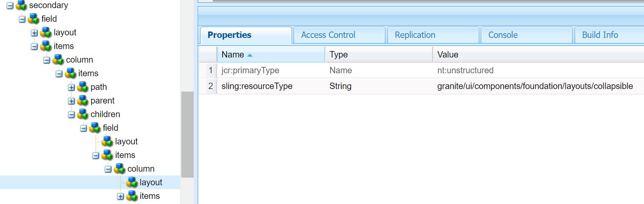Screen dimensions: 644x204
Task: Collapse the 'children' tree node
Action: pyautogui.click(x=71, y=115)
